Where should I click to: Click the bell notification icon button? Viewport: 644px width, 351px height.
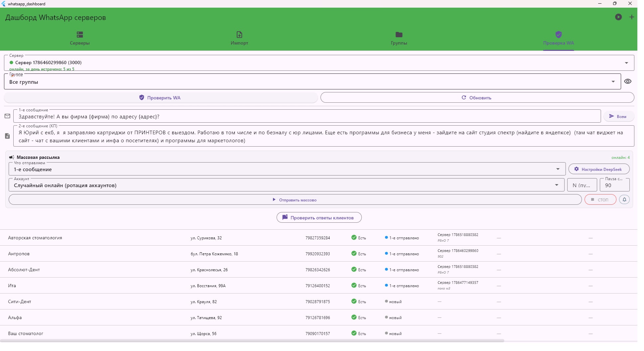coord(624,199)
